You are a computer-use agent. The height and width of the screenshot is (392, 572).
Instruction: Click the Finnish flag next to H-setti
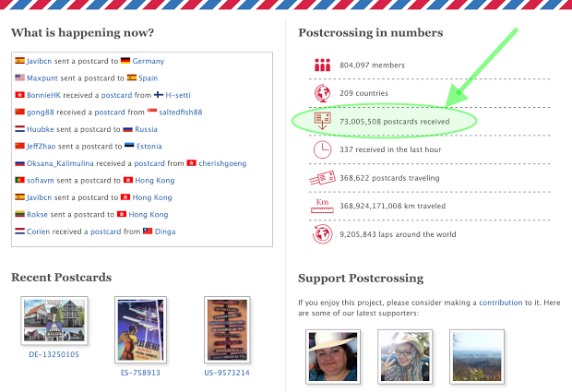(x=159, y=95)
